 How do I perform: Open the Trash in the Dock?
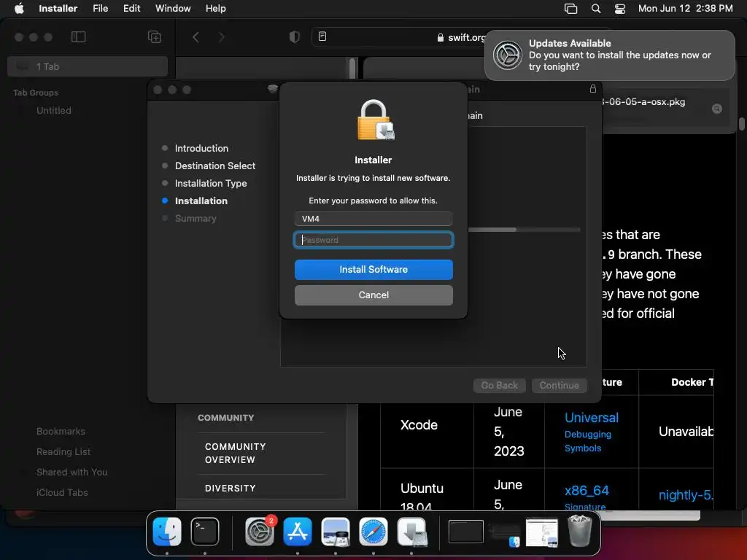pyautogui.click(x=580, y=532)
